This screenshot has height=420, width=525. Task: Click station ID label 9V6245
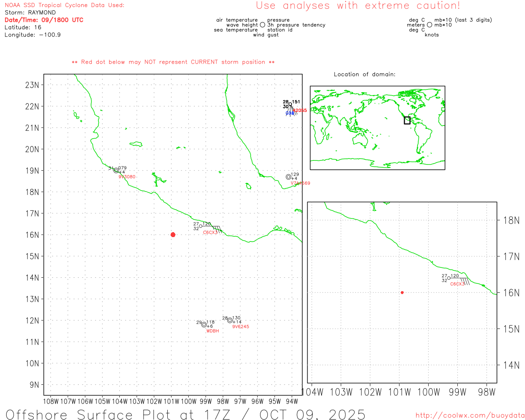coord(241,326)
